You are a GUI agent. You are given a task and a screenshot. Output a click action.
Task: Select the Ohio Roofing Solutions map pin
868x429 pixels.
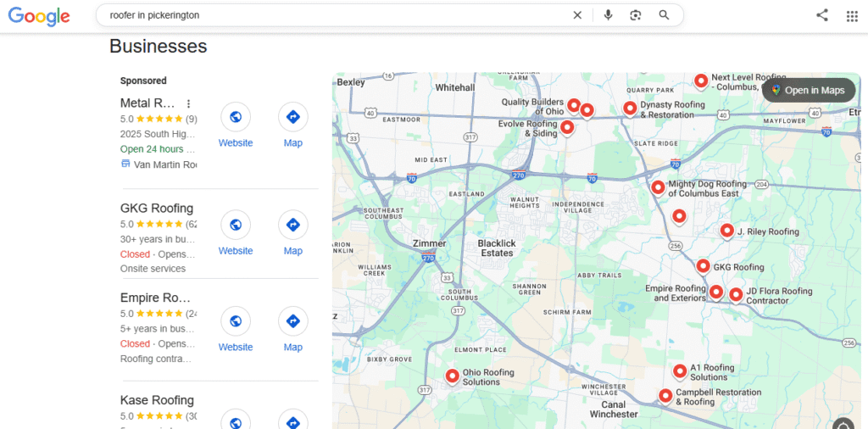point(453,376)
